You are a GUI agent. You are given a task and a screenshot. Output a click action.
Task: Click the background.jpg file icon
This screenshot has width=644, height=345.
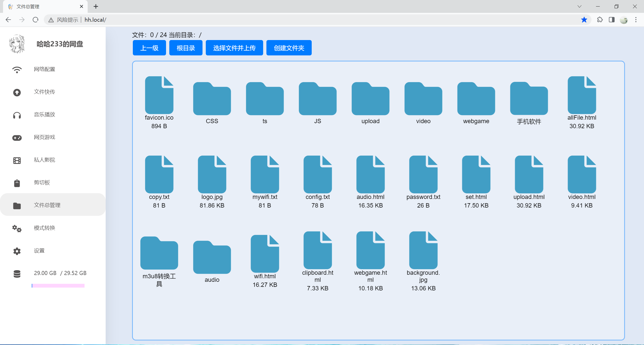tap(423, 250)
